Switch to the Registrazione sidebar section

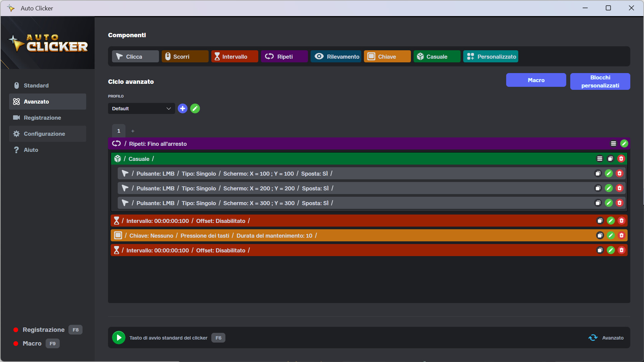(42, 118)
